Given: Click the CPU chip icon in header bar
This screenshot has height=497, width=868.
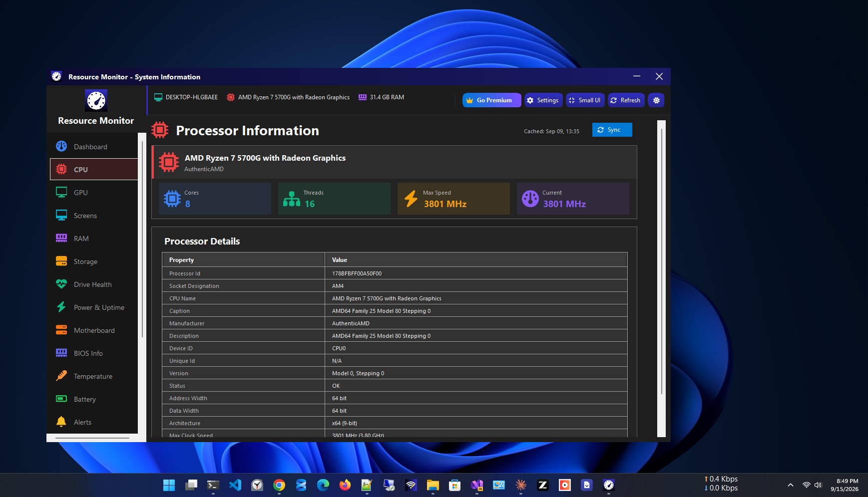Looking at the screenshot, I should click(231, 97).
